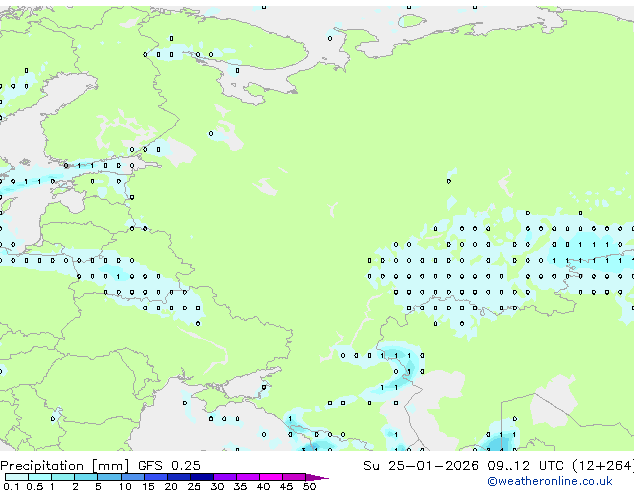Select legend swatch between 45 and 50
Screen dimensions: 634x490
click(x=294, y=477)
